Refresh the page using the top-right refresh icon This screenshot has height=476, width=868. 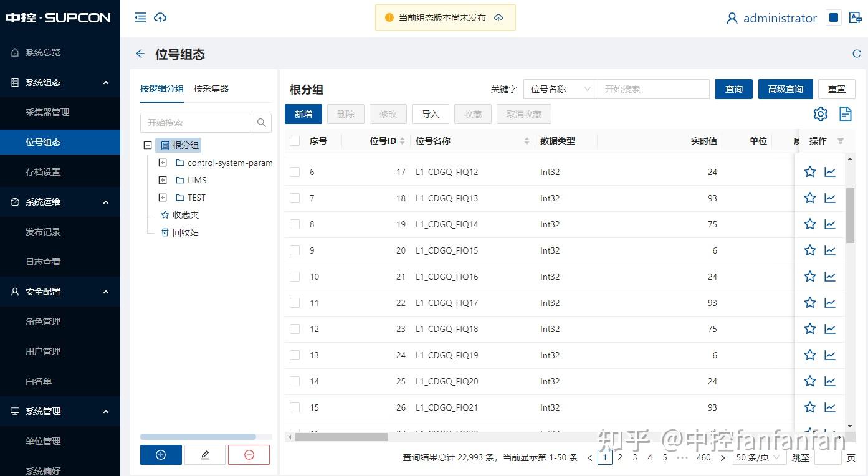click(x=857, y=54)
